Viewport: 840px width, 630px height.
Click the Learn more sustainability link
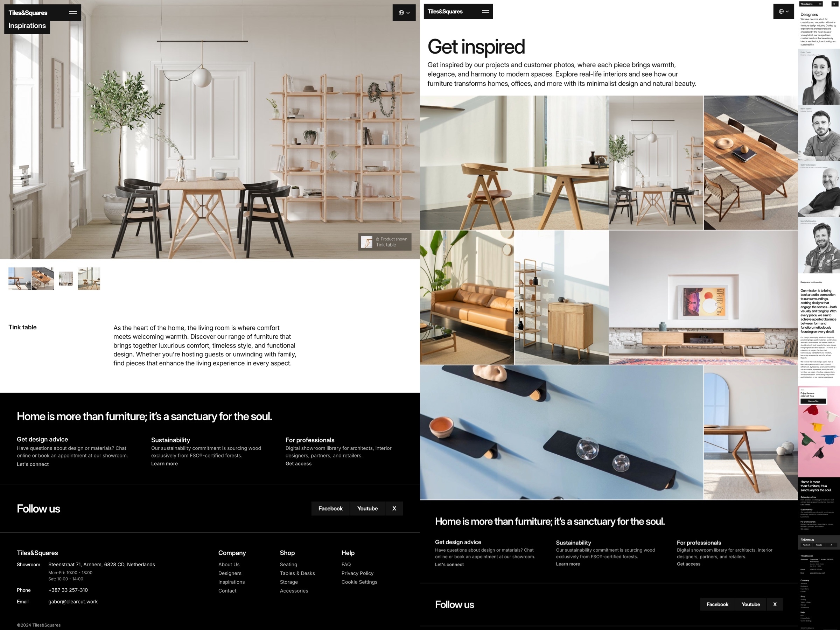pos(165,463)
